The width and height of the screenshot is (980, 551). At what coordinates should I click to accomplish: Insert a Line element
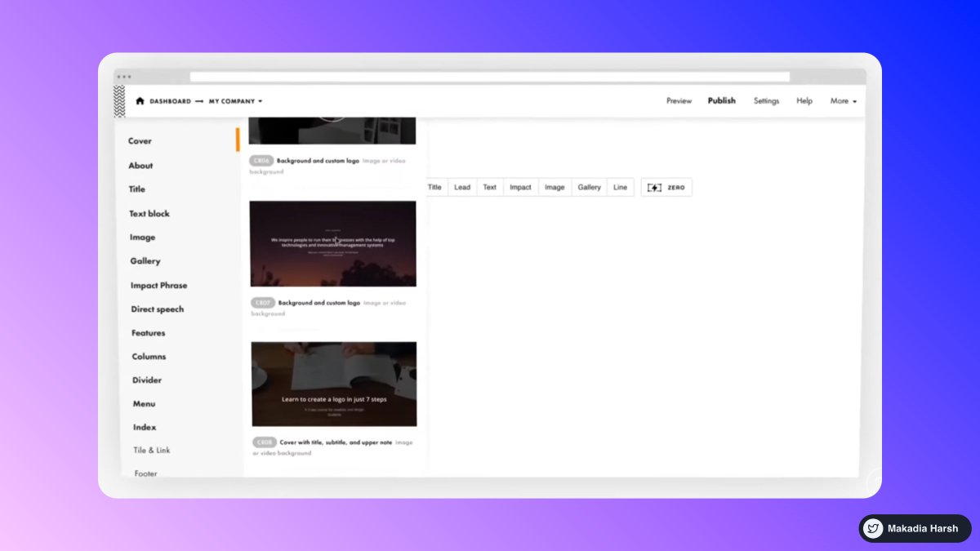620,187
